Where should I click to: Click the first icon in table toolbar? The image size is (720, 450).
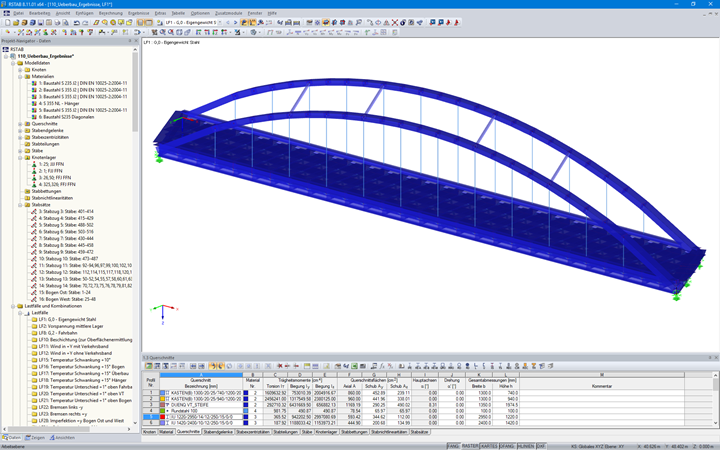coord(149,366)
